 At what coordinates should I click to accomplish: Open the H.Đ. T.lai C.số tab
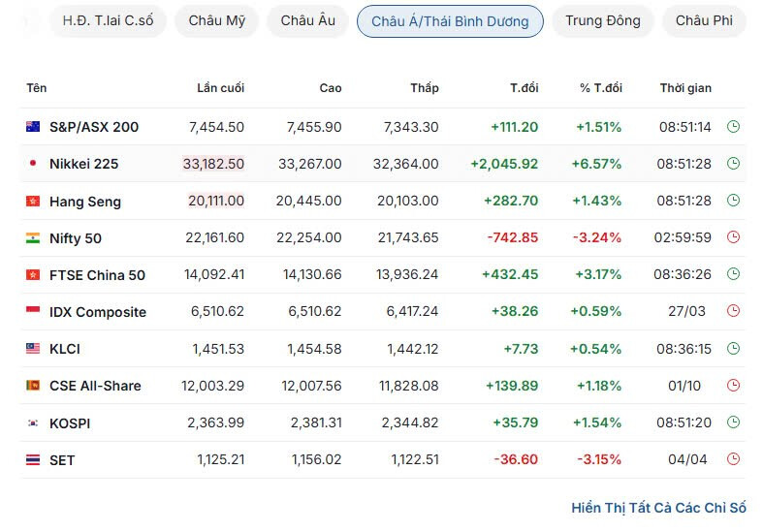[x=108, y=21]
